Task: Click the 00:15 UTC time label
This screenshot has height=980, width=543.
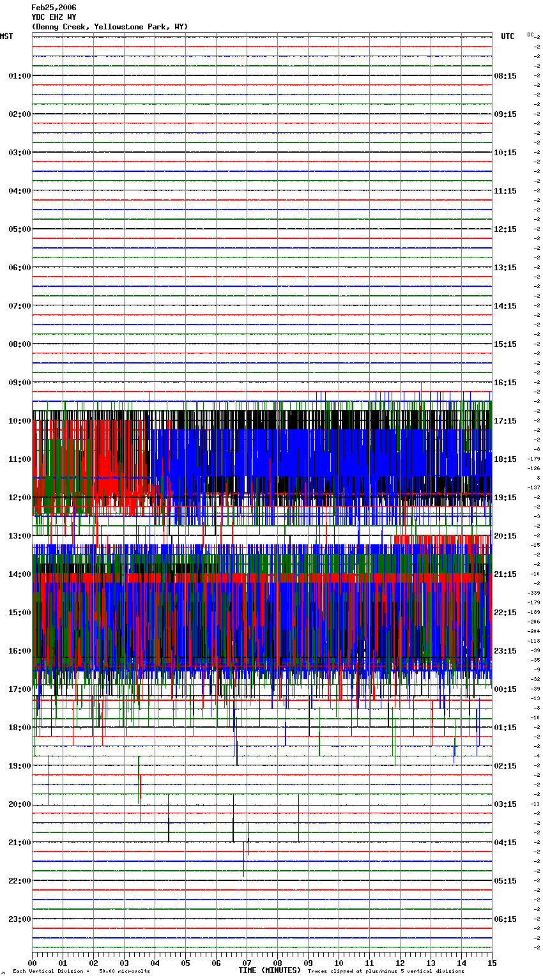Action: point(505,689)
